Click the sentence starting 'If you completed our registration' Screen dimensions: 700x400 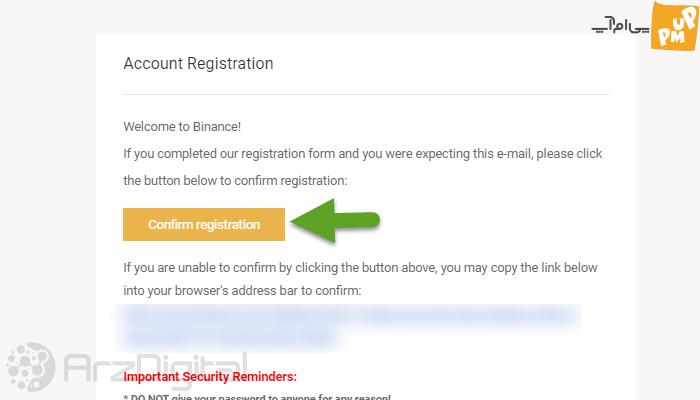(362, 154)
